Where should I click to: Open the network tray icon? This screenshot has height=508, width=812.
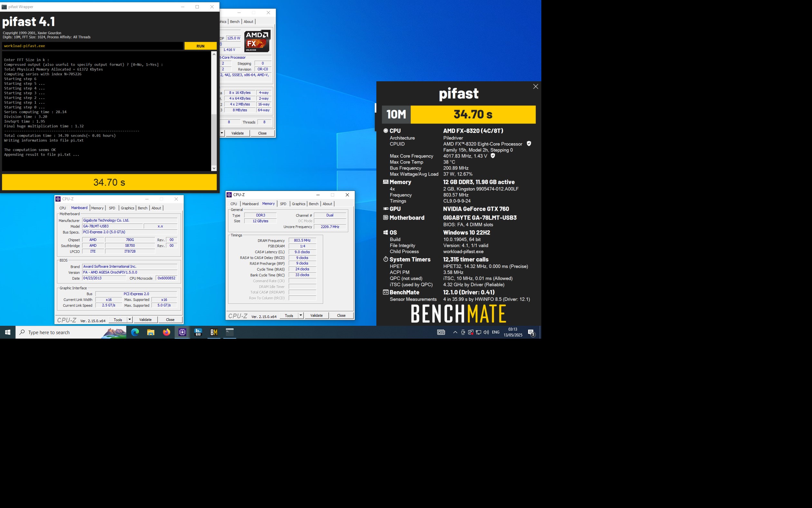point(479,332)
